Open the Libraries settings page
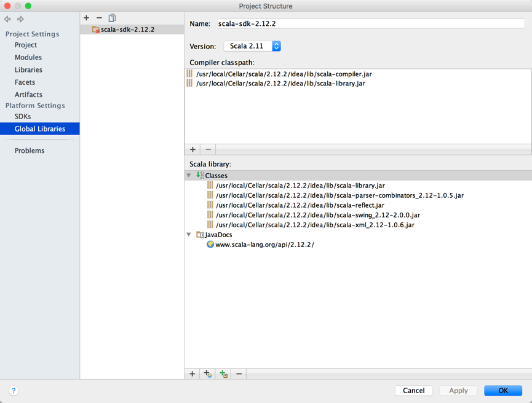This screenshot has width=532, height=403. click(x=28, y=70)
